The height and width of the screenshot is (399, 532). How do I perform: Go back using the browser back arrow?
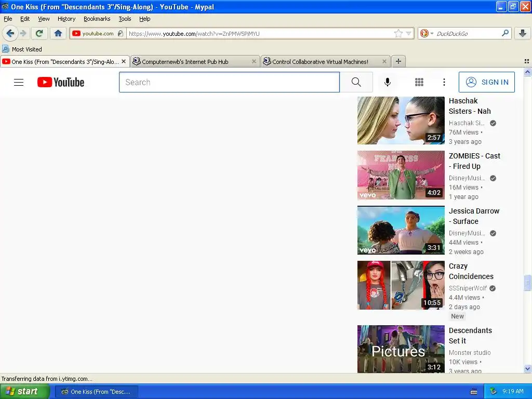(x=10, y=33)
